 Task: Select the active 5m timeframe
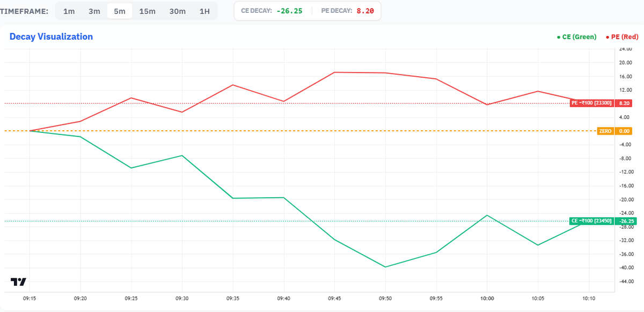(120, 11)
